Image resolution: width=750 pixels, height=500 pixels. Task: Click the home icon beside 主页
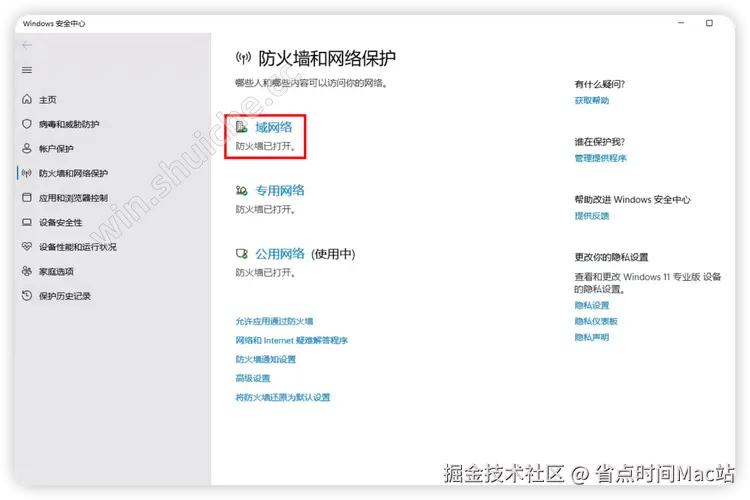click(x=27, y=99)
